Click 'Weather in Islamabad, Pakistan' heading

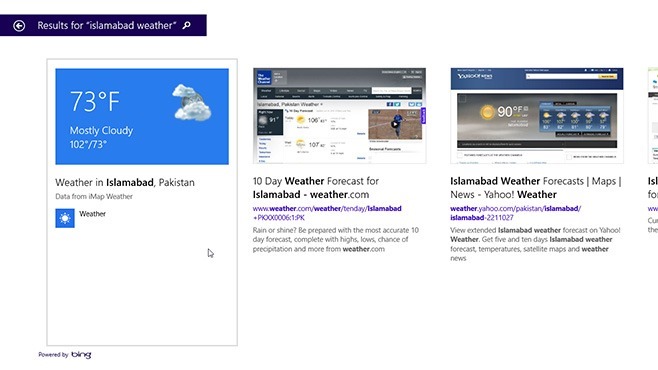(x=125, y=182)
